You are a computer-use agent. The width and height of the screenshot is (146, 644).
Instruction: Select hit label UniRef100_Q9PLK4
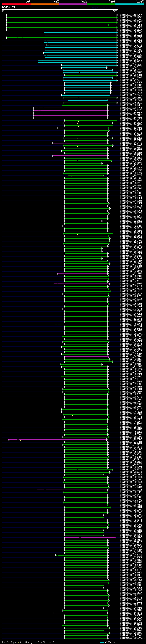click(x=131, y=82)
